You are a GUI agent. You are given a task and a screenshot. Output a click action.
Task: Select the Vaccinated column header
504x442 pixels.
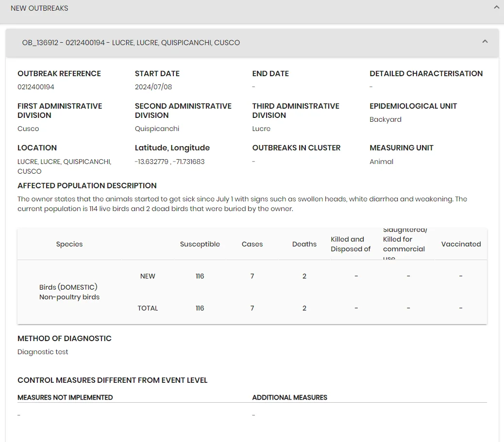tap(461, 244)
